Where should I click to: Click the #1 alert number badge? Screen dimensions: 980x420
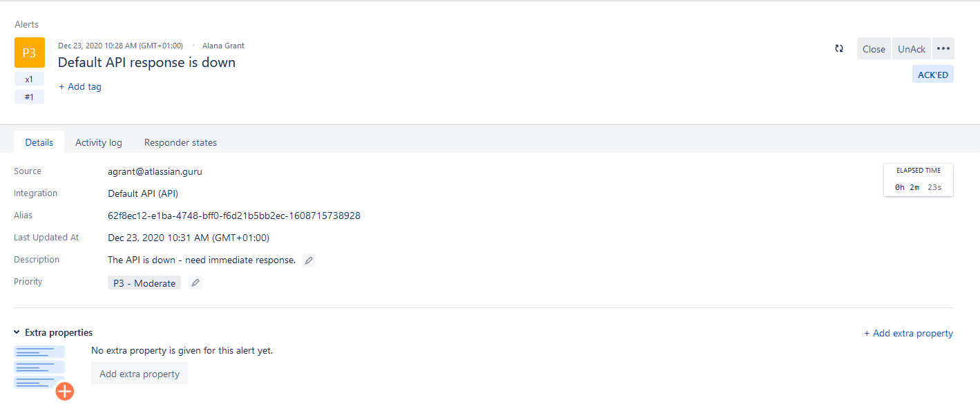tap(29, 97)
